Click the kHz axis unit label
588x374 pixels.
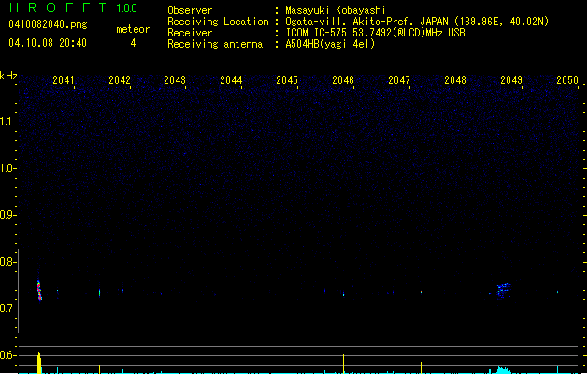[x=8, y=76]
